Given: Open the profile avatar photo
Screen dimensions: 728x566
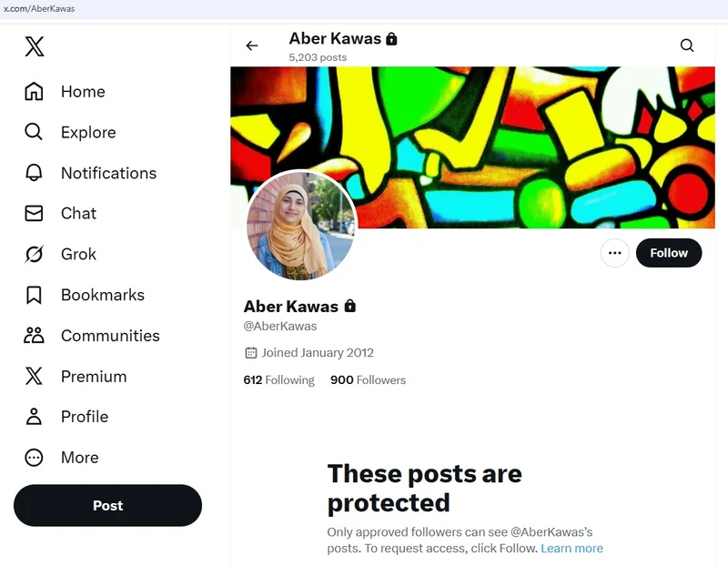Looking at the screenshot, I should pos(301,226).
